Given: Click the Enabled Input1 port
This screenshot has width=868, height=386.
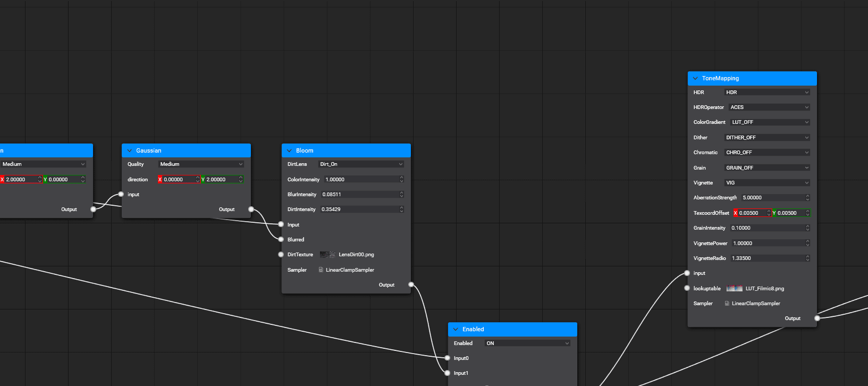Looking at the screenshot, I should [x=448, y=373].
